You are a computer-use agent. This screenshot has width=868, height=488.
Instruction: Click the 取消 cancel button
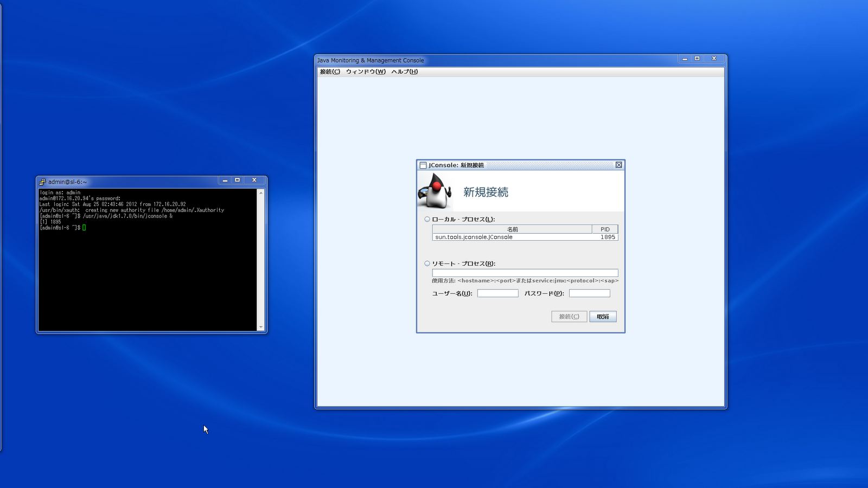603,317
